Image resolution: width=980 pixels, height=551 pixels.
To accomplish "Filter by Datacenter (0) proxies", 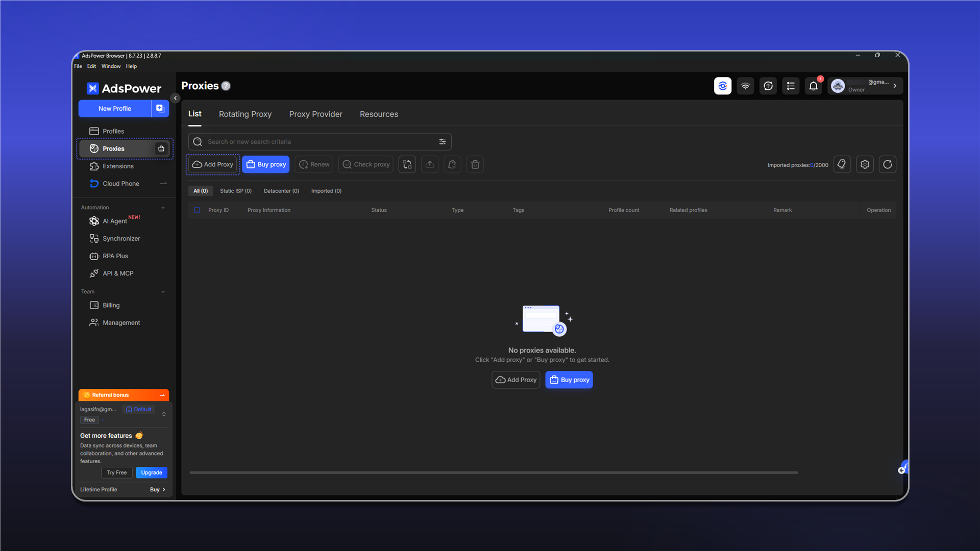I will click(x=281, y=191).
